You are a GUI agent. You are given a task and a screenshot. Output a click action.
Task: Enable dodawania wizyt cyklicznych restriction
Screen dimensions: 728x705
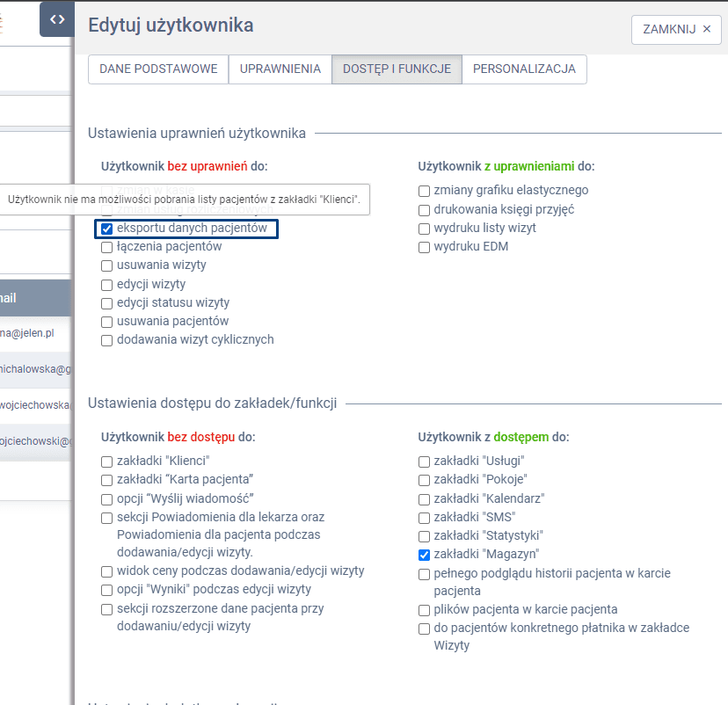click(x=107, y=340)
